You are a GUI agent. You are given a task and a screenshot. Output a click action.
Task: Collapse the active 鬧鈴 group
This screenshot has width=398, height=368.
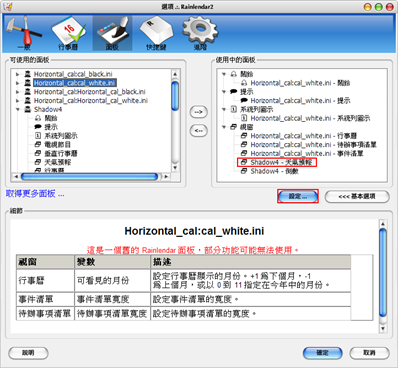(x=224, y=74)
